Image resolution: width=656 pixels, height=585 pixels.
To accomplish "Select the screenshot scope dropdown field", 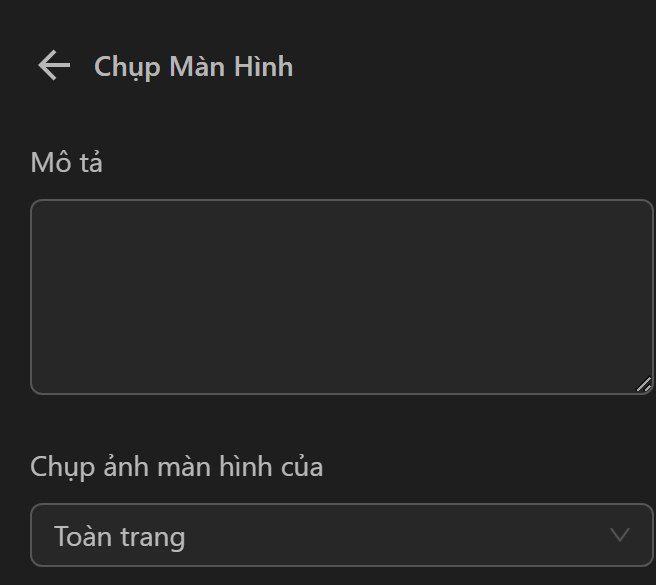I will click(341, 536).
